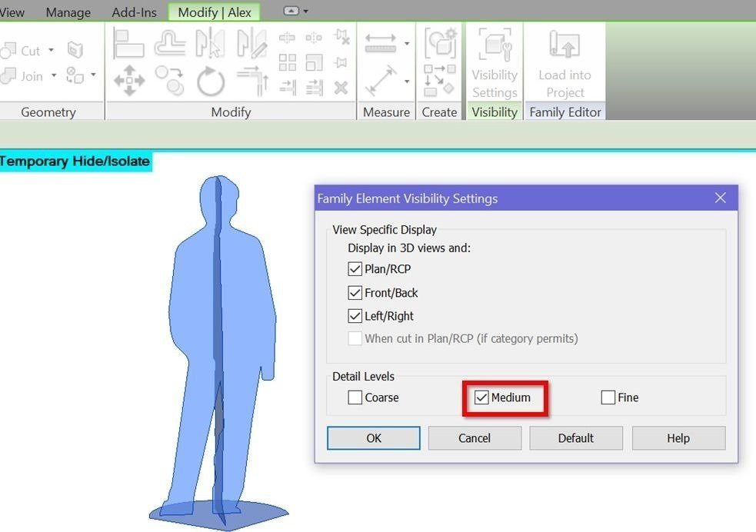Uncheck the Front/Back checkbox

tap(355, 292)
